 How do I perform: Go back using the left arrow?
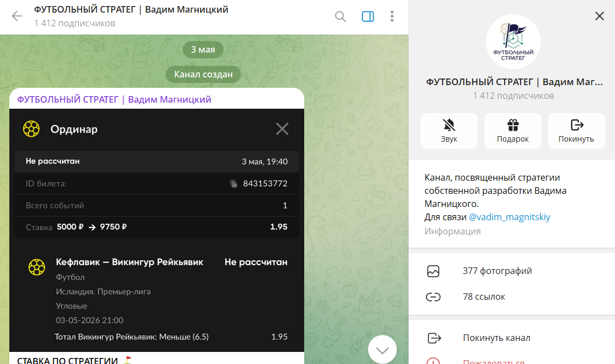click(17, 16)
